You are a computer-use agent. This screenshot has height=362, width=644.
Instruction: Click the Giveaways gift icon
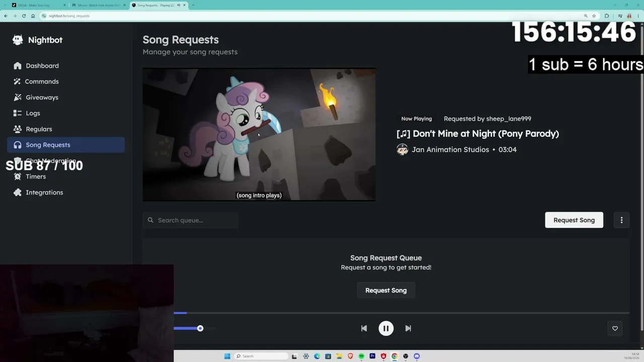(18, 98)
